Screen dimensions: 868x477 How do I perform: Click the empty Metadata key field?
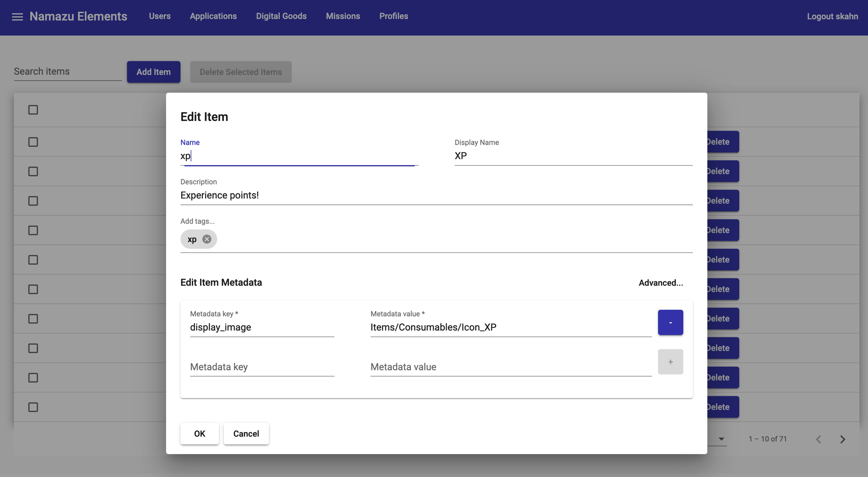pyautogui.click(x=262, y=367)
